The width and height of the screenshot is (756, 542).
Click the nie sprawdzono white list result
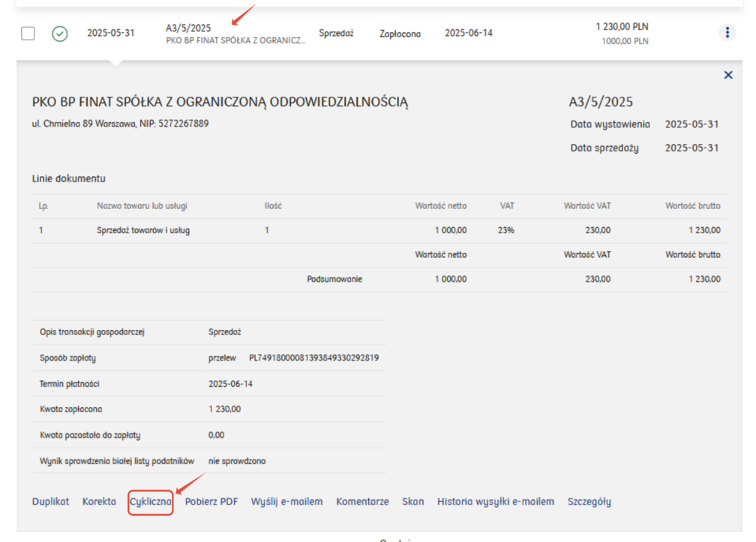[x=237, y=461]
